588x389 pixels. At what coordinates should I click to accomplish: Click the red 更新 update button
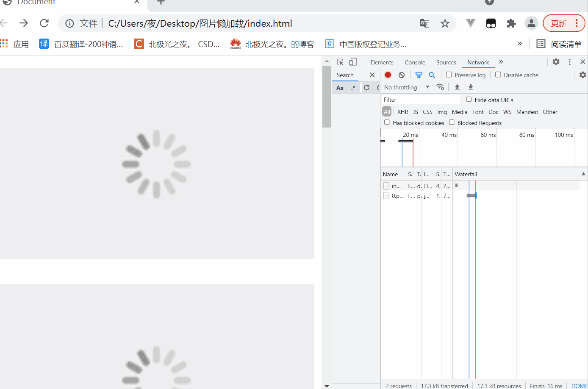pyautogui.click(x=558, y=24)
